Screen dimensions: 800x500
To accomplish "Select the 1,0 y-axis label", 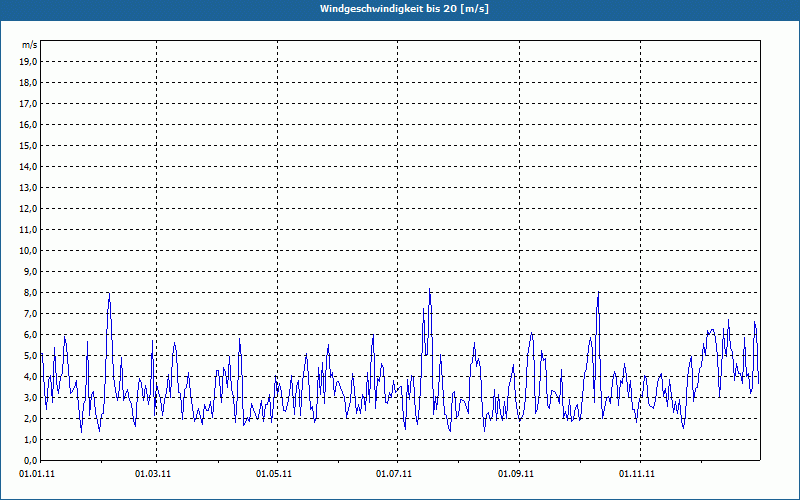I will pyautogui.click(x=30, y=440).
